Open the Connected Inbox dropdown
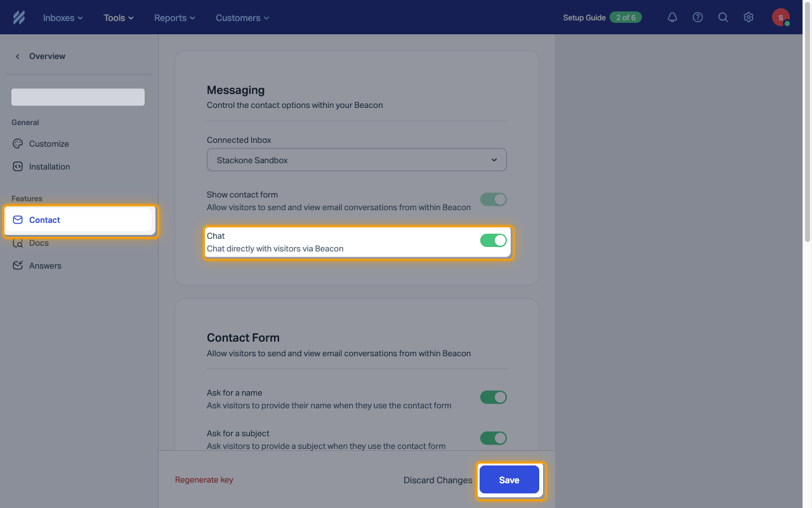The height and width of the screenshot is (508, 812). click(357, 160)
